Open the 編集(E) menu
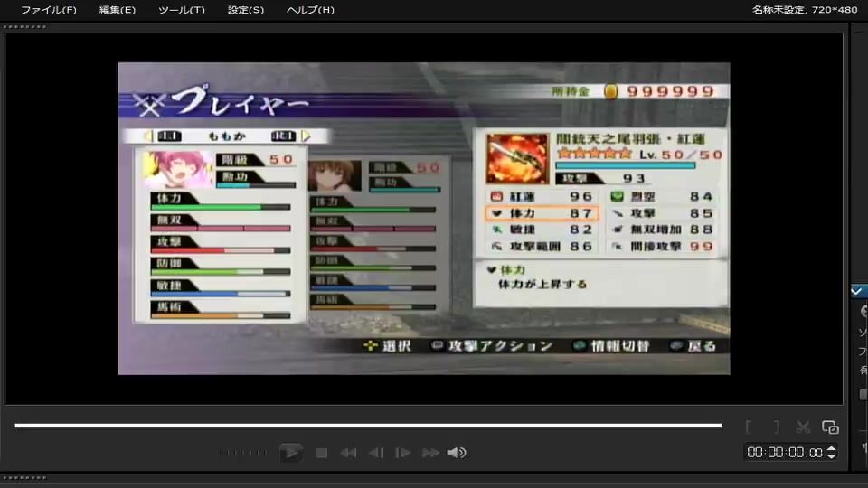Screen dimensions: 868x488 pos(117,10)
